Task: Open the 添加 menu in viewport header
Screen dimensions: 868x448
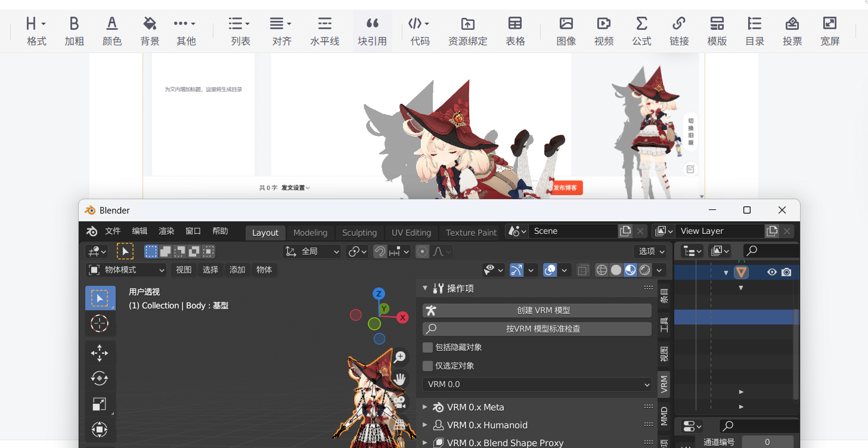Action: pyautogui.click(x=237, y=270)
